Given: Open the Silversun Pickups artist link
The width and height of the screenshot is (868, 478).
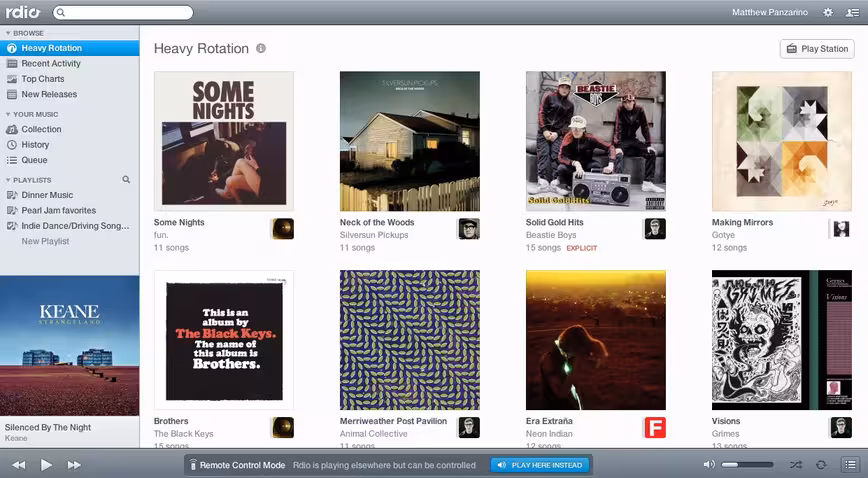Looking at the screenshot, I should (374, 235).
